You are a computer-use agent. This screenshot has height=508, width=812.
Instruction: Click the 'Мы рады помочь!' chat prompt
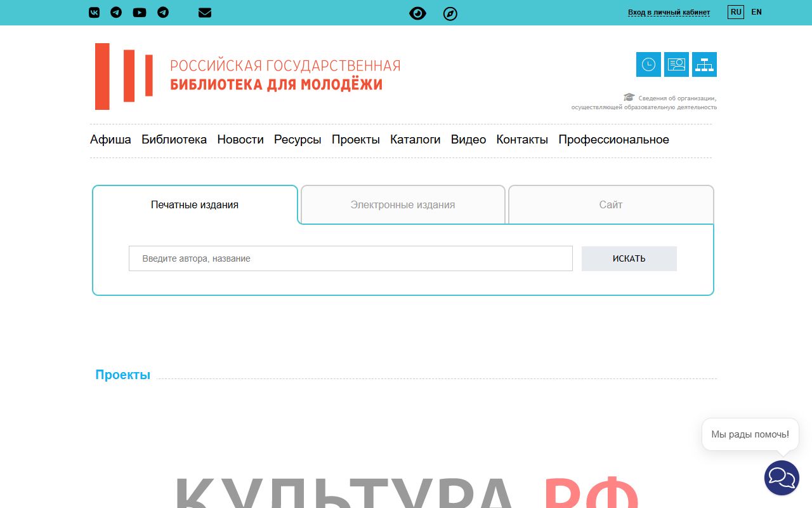point(750,434)
